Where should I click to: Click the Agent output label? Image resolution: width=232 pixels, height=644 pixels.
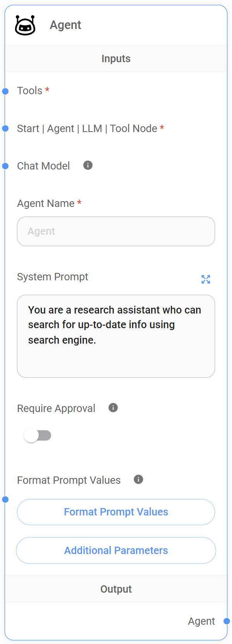201,621
